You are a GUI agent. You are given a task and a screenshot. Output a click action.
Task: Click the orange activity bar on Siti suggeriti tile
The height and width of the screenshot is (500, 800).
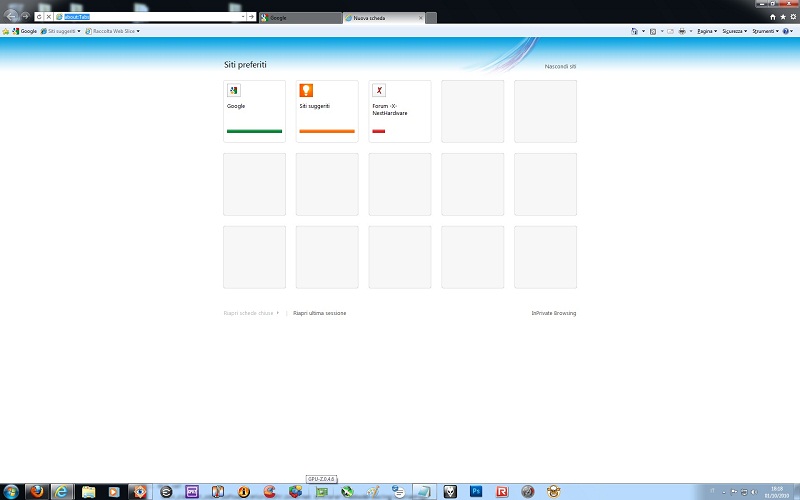tap(327, 131)
